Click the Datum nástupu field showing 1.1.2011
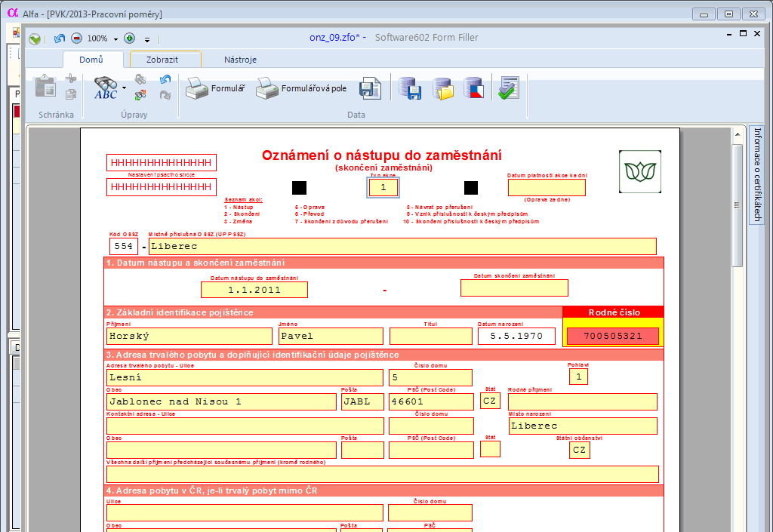773x532 pixels. click(254, 290)
